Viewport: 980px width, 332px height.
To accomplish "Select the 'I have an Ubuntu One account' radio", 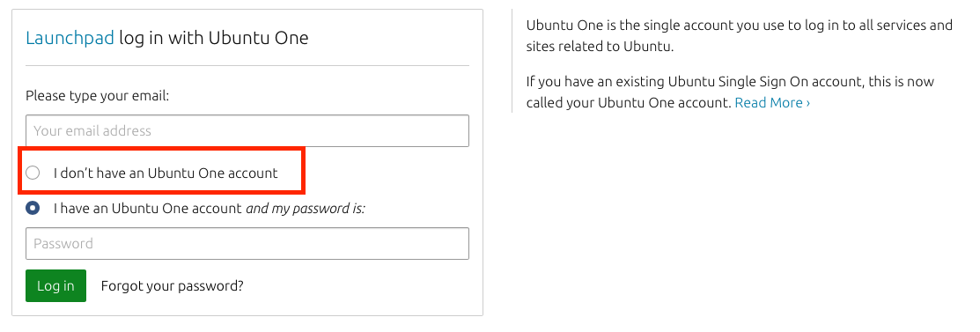I will pos(33,208).
